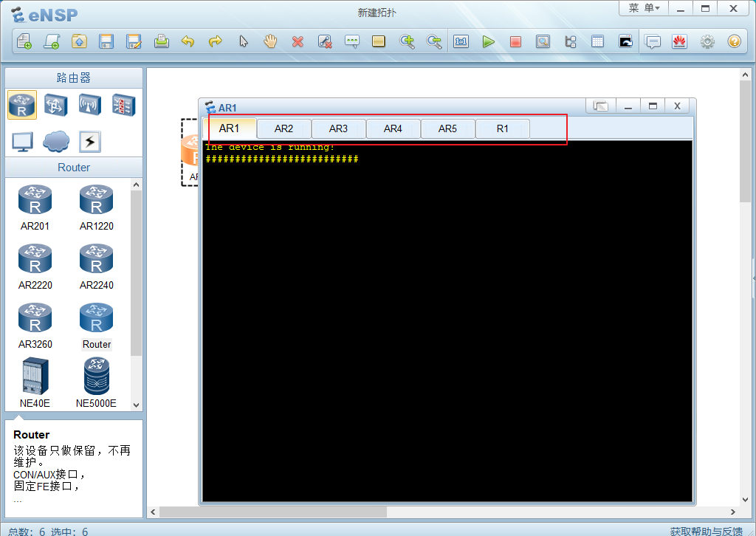756x536 pixels.
Task: Stop devices with red square button
Action: 515,42
